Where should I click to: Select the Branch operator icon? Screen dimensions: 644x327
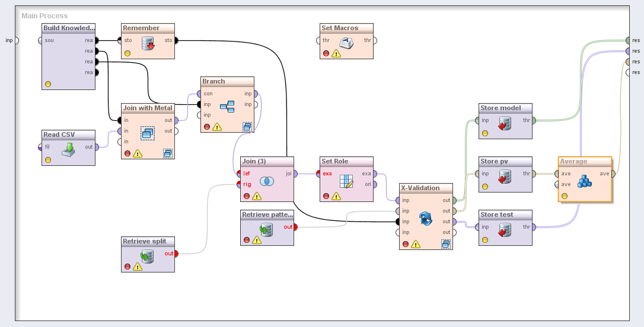click(x=227, y=107)
